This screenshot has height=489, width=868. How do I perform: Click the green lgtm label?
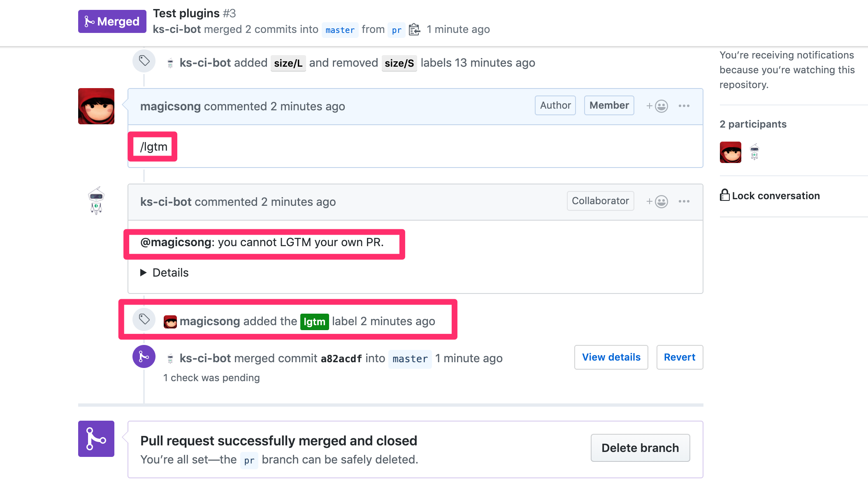pos(314,321)
